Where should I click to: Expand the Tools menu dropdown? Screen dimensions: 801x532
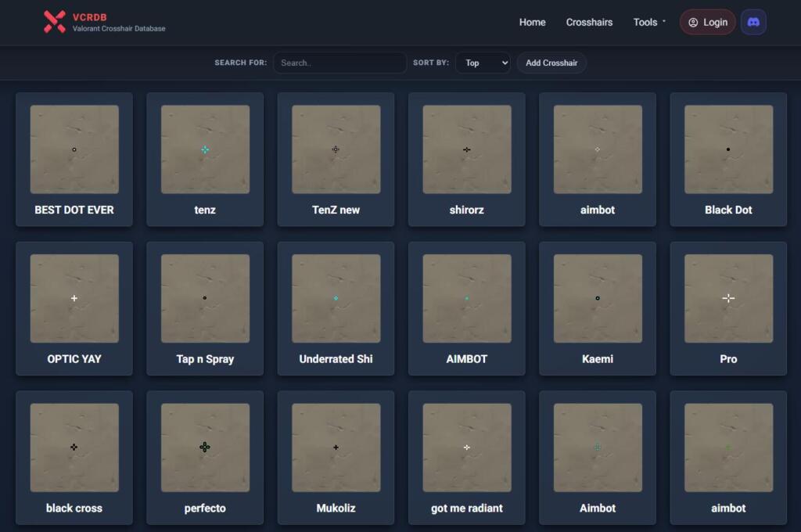pos(649,22)
